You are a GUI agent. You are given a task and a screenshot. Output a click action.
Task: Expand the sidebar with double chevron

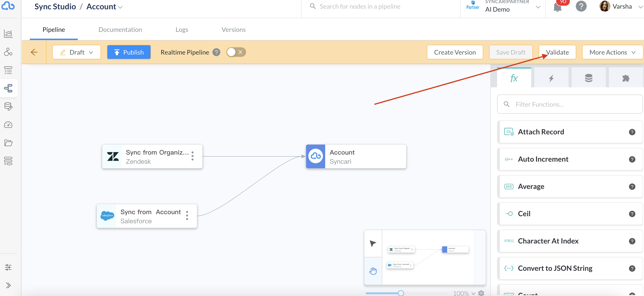[8, 285]
